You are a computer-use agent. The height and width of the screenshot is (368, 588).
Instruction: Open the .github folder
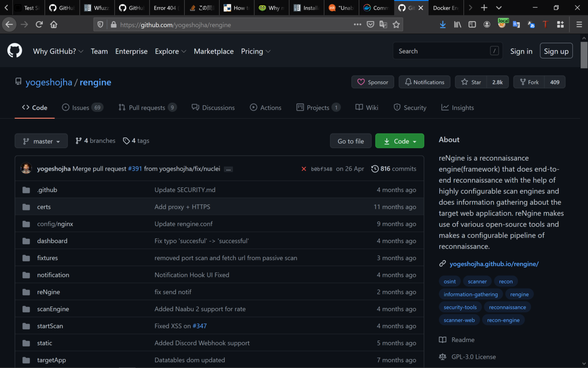coord(47,190)
